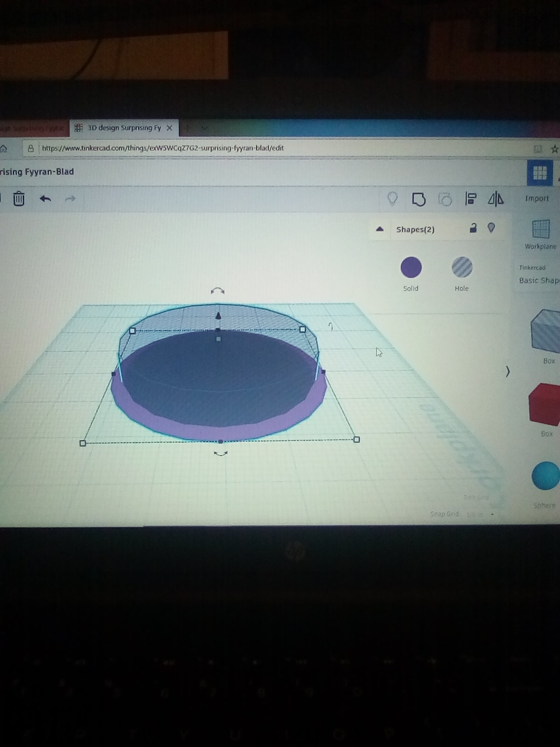Image resolution: width=560 pixels, height=747 pixels.
Task: Select the Workplane tool
Action: [x=540, y=235]
